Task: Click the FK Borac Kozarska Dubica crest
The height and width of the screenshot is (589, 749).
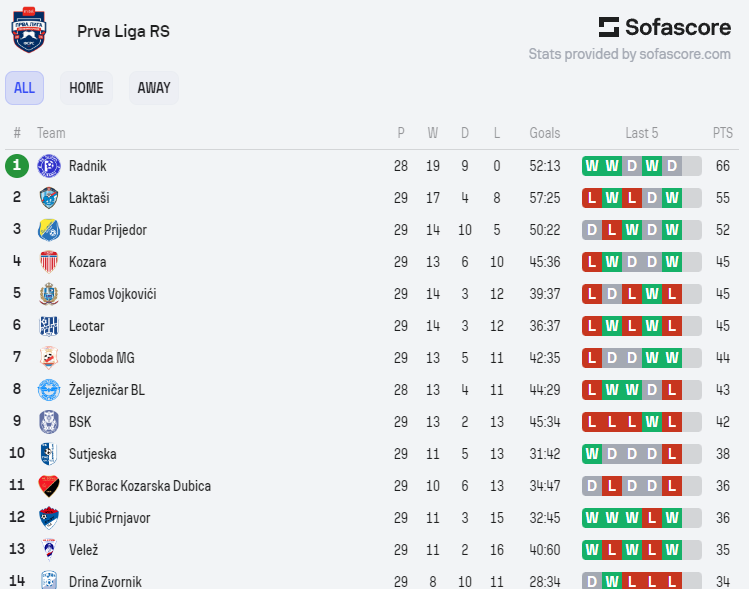Action: [49, 486]
